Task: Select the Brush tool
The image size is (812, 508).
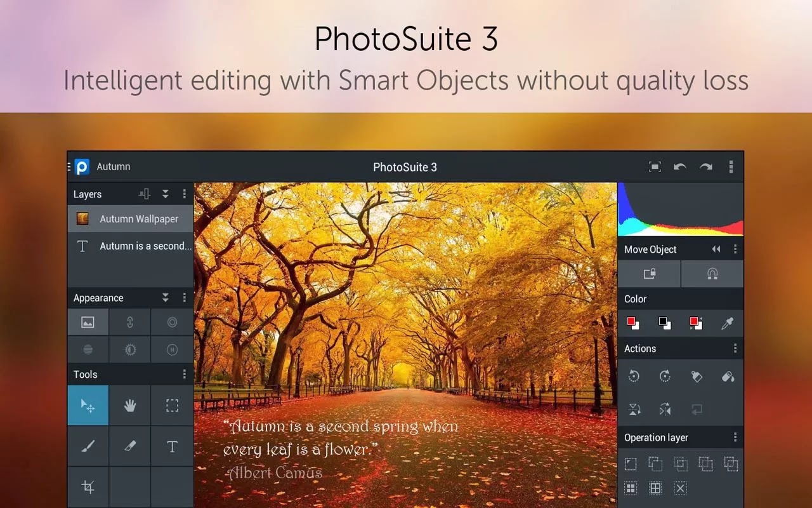Action: [88, 446]
